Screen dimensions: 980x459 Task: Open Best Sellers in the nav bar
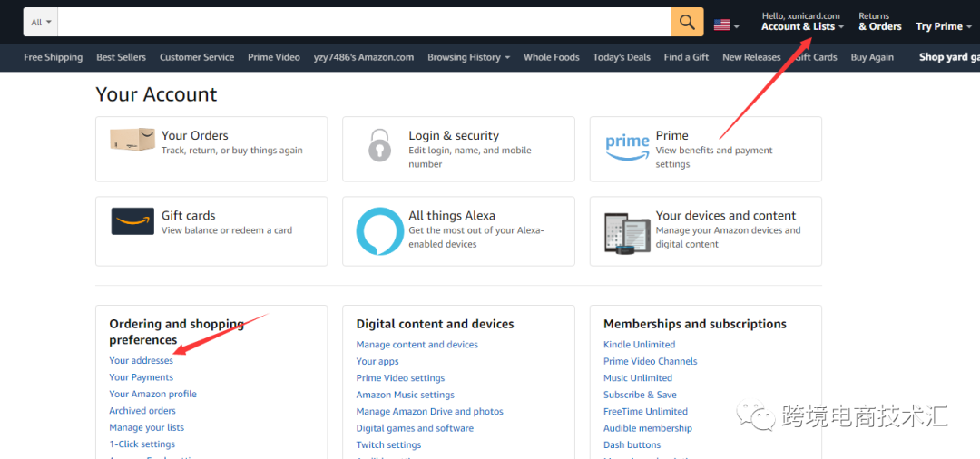122,57
